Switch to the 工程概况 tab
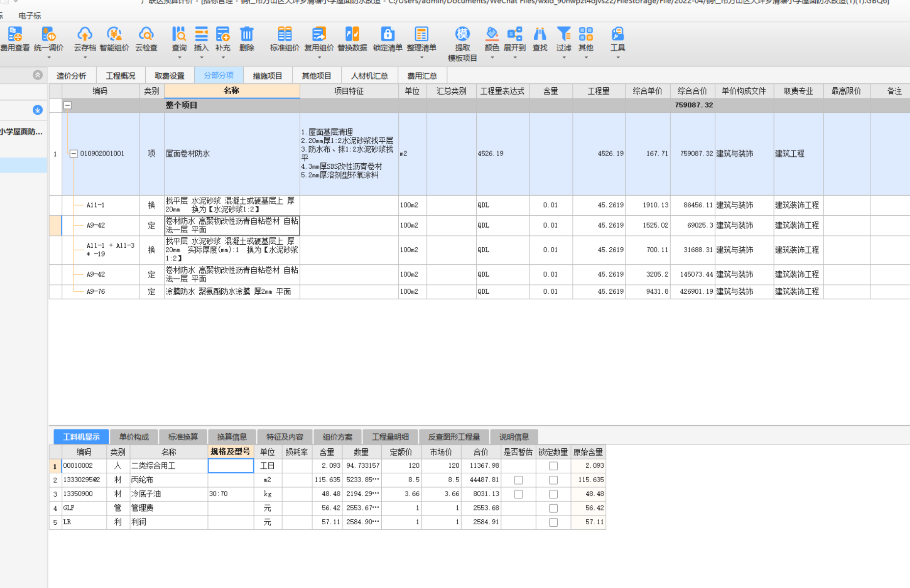 (x=121, y=76)
